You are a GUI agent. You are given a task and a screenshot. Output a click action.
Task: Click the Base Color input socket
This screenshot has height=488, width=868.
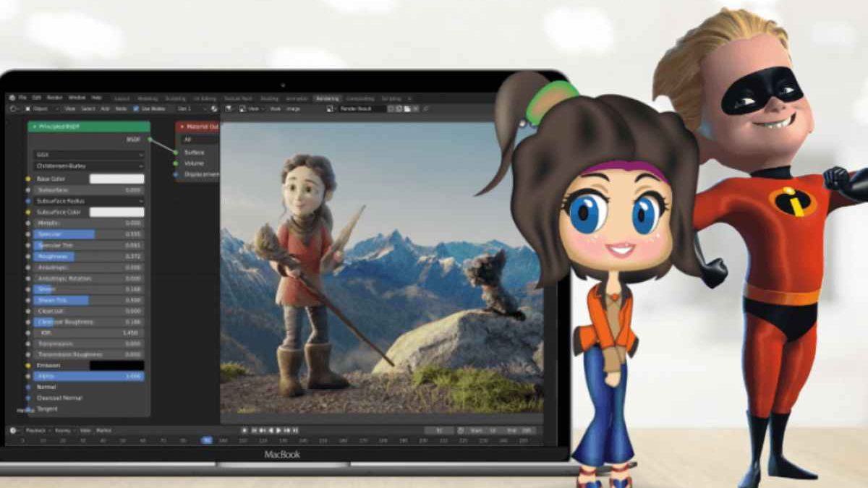click(x=27, y=179)
